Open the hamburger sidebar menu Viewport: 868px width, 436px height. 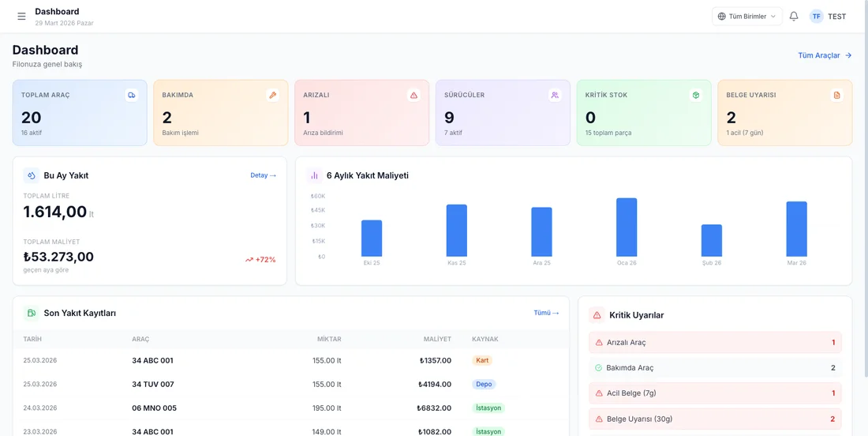(21, 17)
